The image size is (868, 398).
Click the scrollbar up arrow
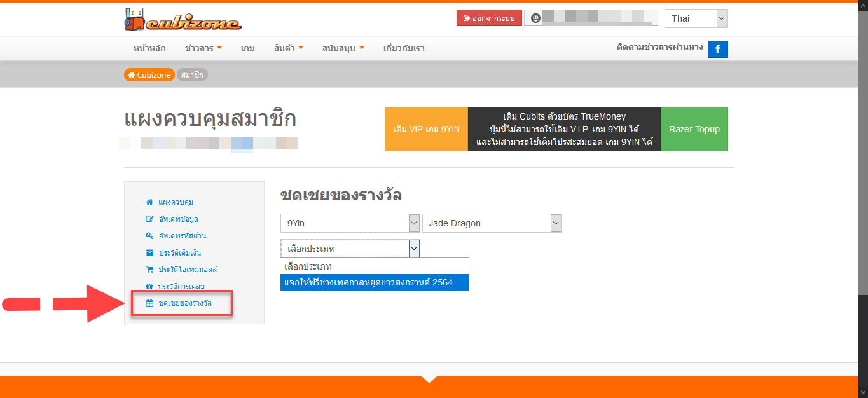(863, 5)
